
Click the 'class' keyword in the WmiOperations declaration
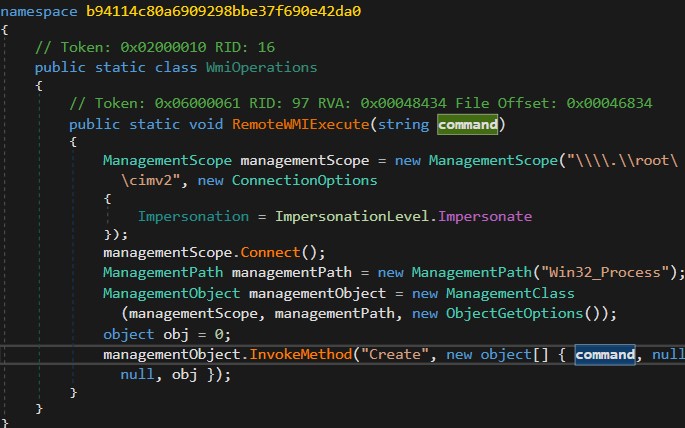176,67
